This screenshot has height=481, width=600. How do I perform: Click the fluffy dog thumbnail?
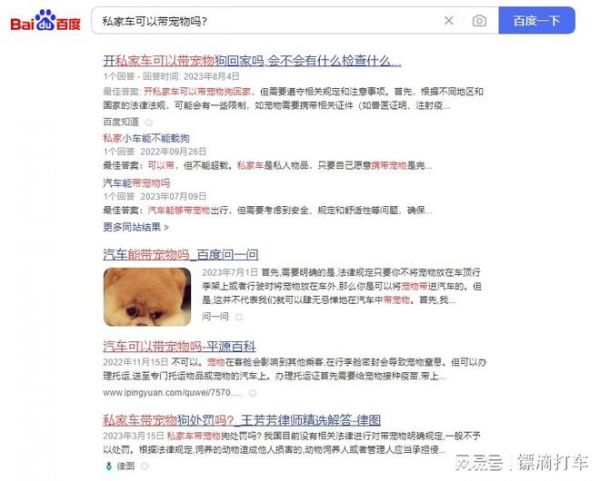coord(147,297)
